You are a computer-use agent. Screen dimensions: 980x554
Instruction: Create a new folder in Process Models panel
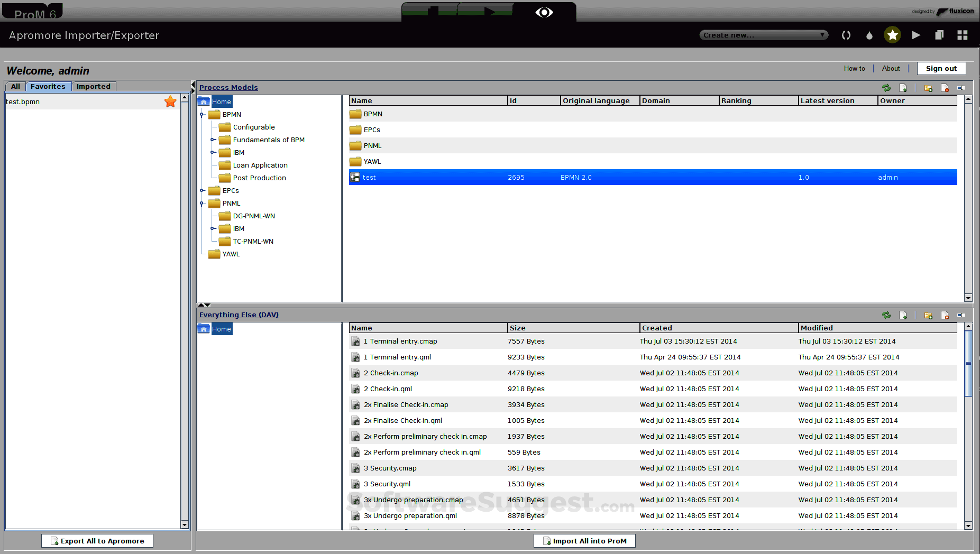coord(928,88)
